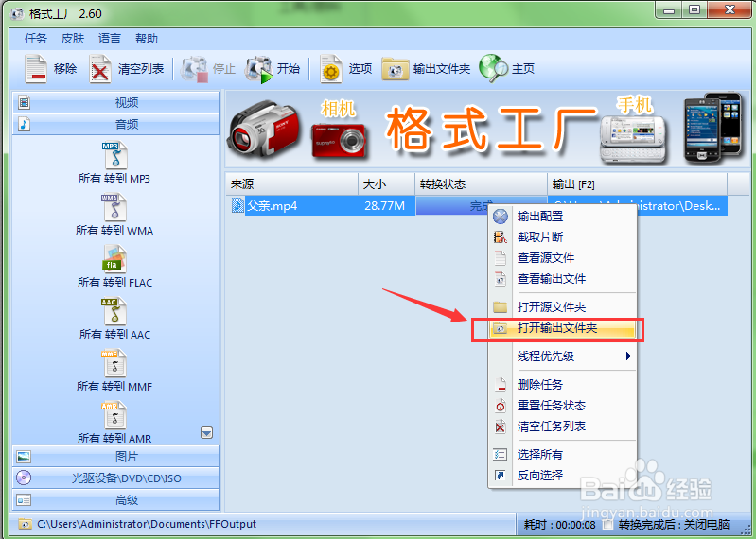Click the Source (来源) column header
The height and width of the screenshot is (539, 756).
(x=292, y=184)
